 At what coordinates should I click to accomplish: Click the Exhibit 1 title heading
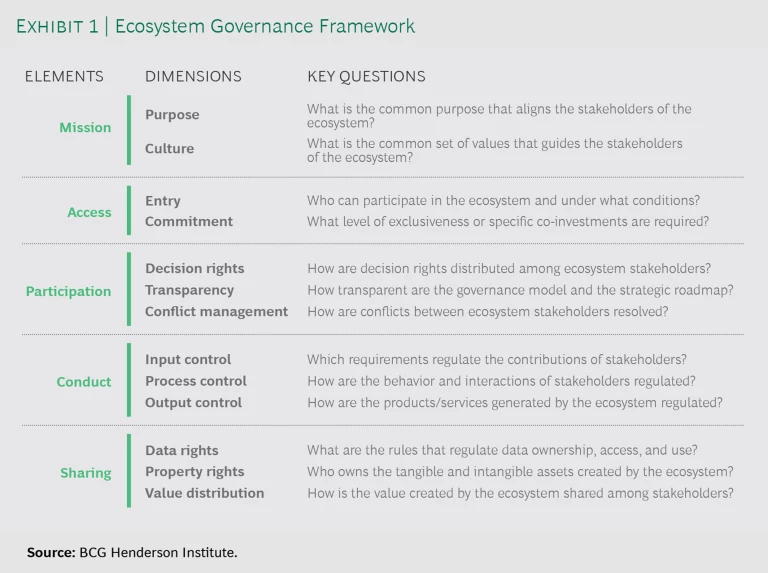[x=215, y=27]
